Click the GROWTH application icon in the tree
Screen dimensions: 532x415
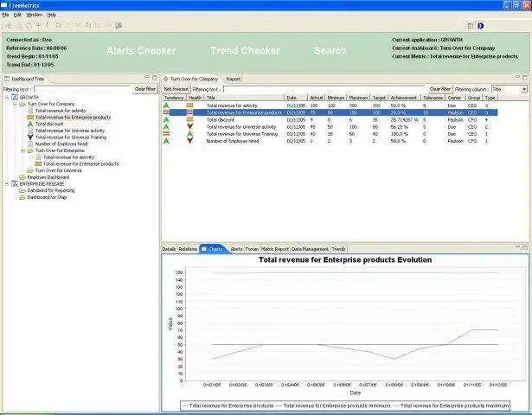pos(15,98)
